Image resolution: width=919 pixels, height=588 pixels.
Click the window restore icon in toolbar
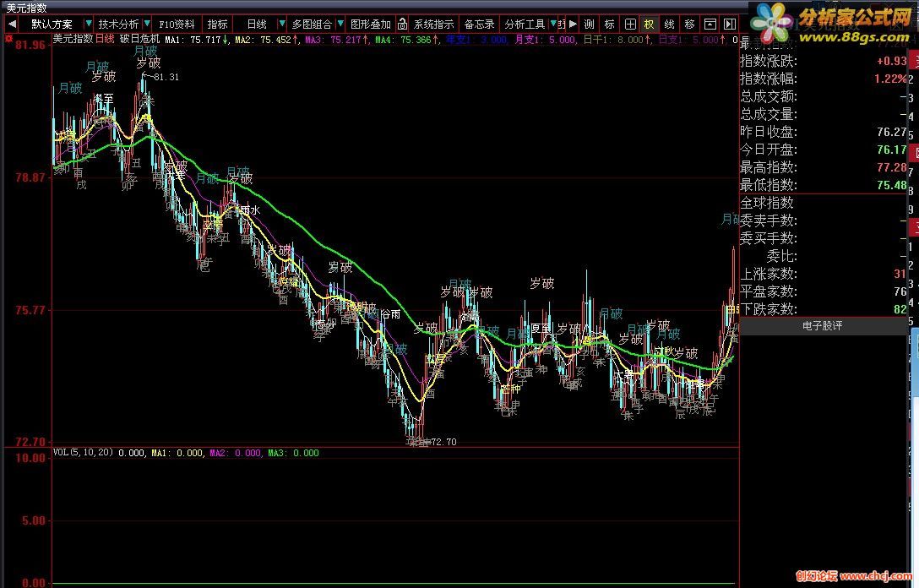710,24
